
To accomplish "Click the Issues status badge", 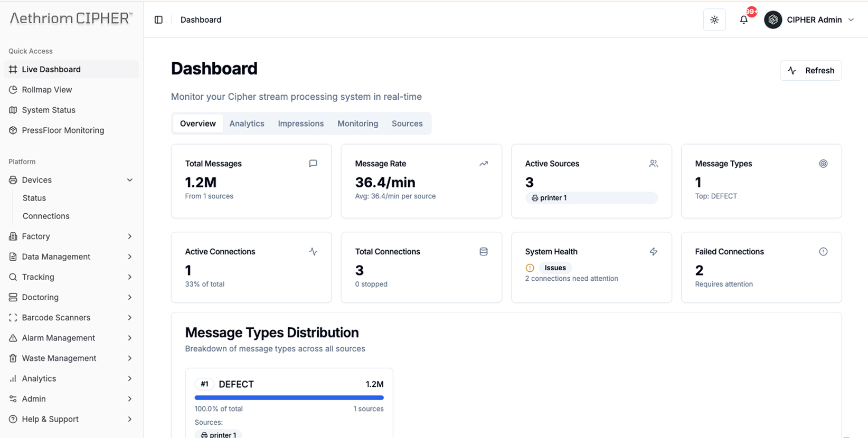I will tap(555, 268).
